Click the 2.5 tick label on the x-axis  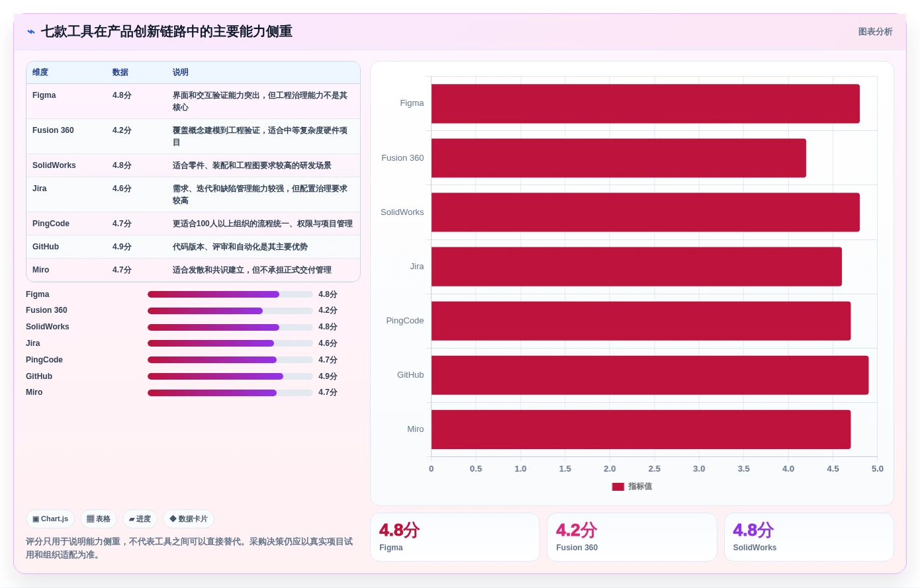[x=654, y=469]
